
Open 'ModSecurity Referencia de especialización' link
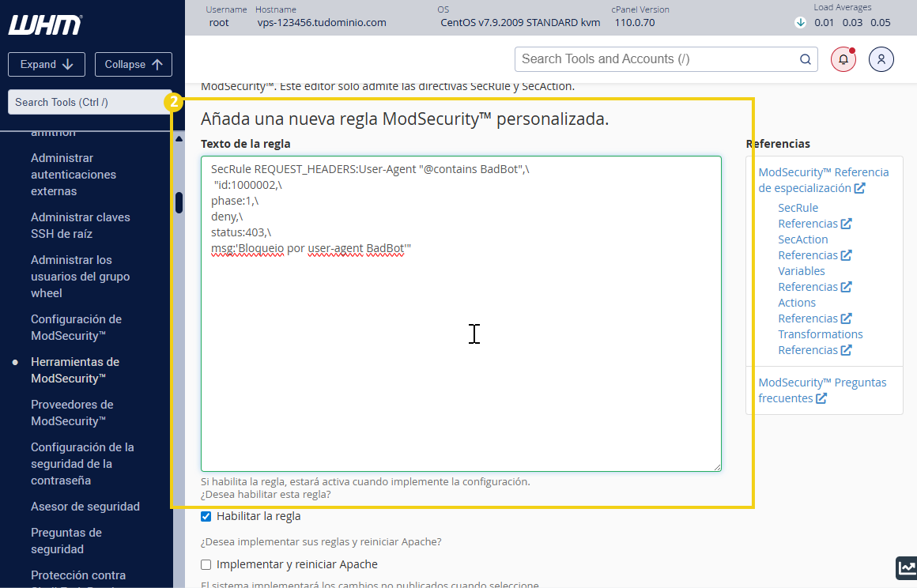pyautogui.click(x=824, y=180)
